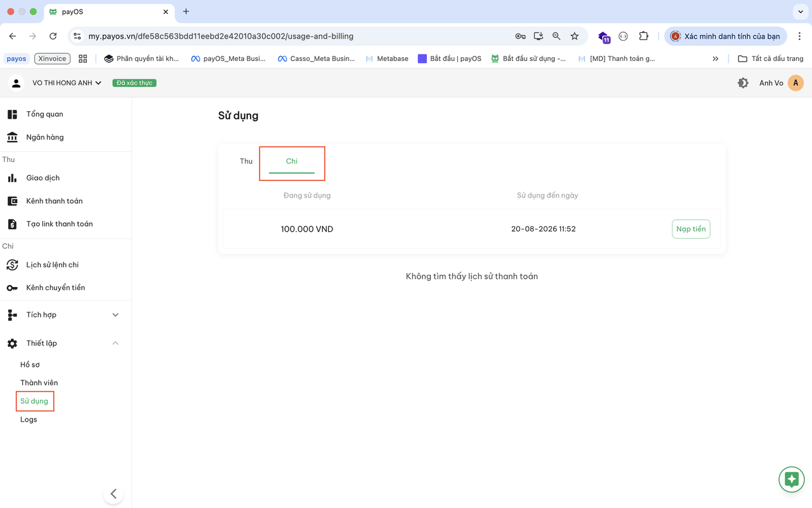Open Lịch sử lệnh chi icon
This screenshot has width=812, height=508.
(x=12, y=265)
